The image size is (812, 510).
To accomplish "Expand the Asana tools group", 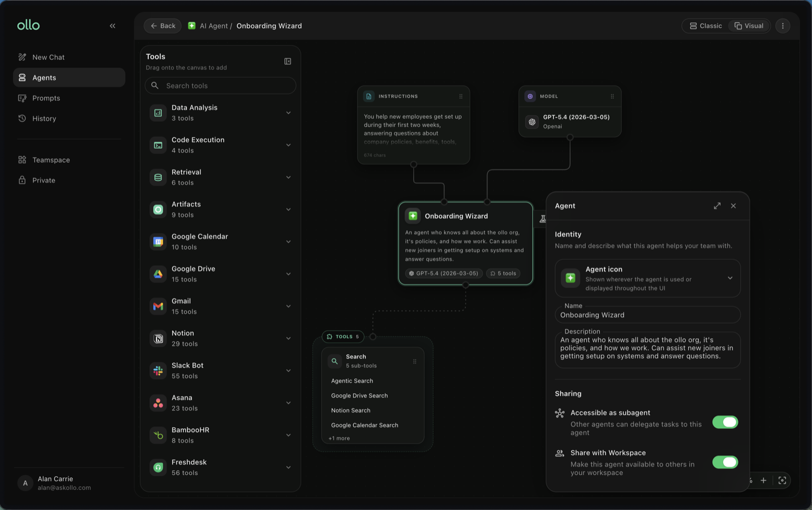I will (288, 403).
